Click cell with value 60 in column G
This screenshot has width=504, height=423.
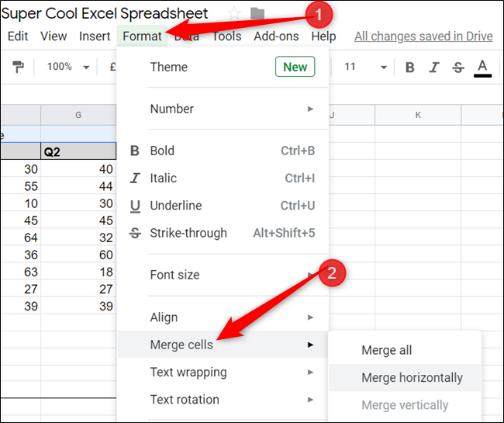click(x=78, y=255)
